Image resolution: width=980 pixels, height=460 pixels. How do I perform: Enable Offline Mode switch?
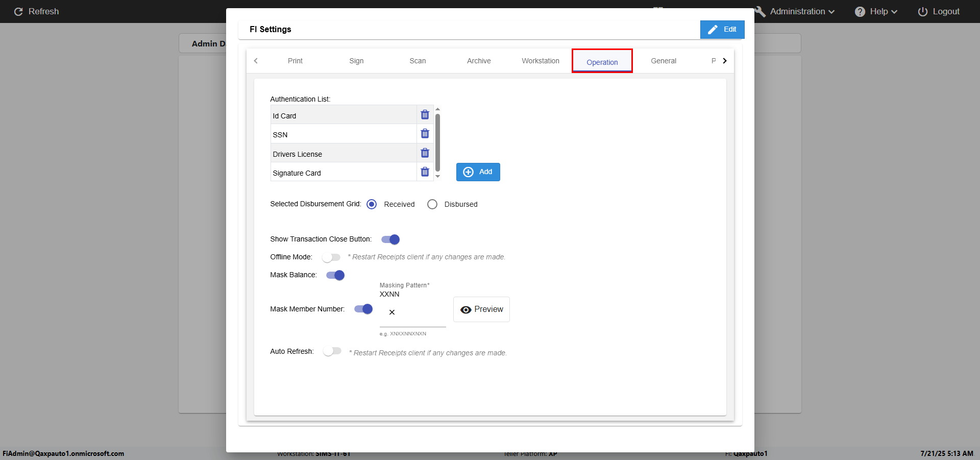click(x=331, y=257)
